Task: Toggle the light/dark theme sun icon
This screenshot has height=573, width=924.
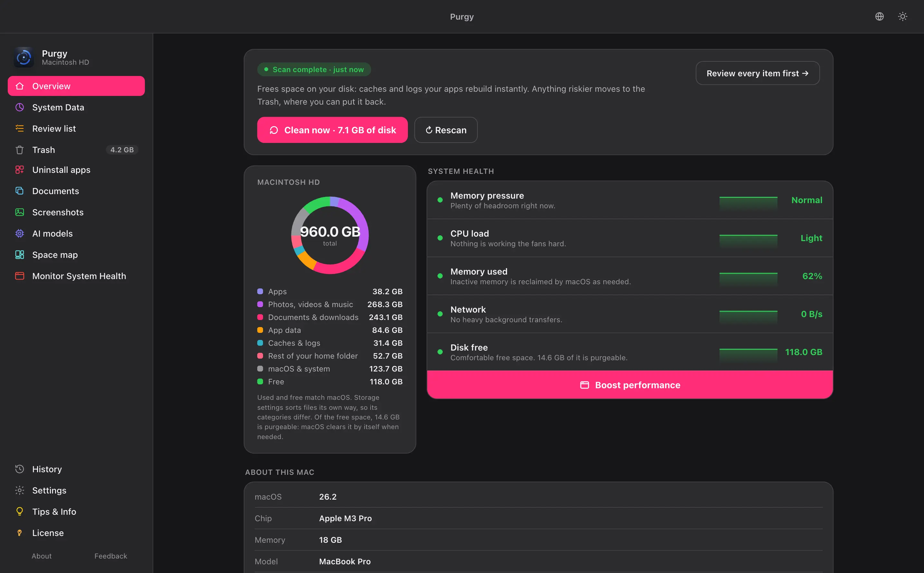Action: (x=902, y=16)
